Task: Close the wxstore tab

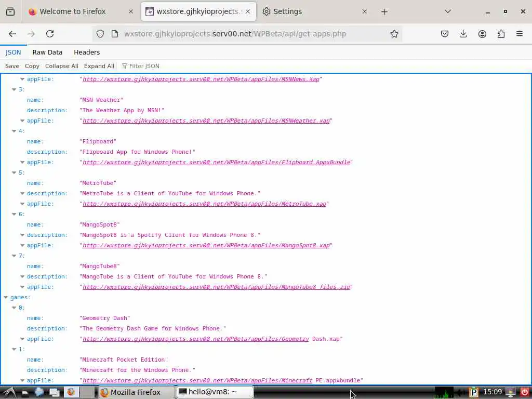Action: (x=248, y=11)
